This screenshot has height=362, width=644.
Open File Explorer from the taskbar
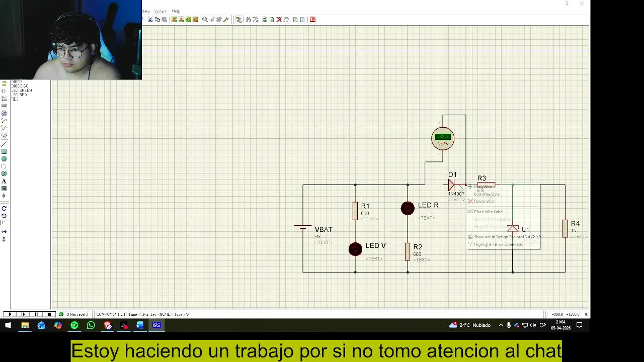point(25,325)
